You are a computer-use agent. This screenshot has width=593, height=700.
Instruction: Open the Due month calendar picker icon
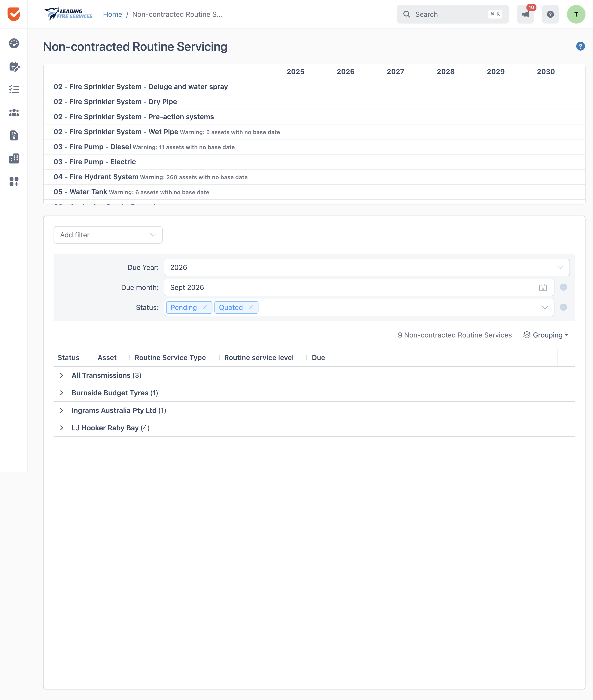[x=542, y=287]
